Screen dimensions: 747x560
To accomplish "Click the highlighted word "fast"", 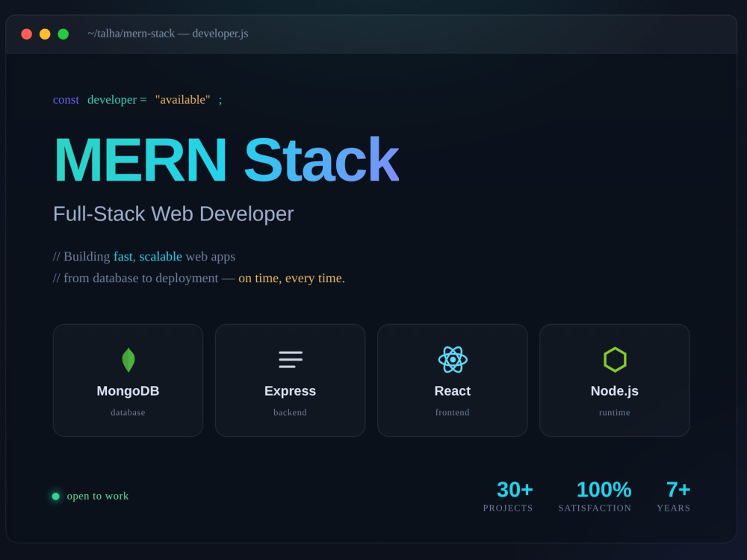I will (123, 256).
